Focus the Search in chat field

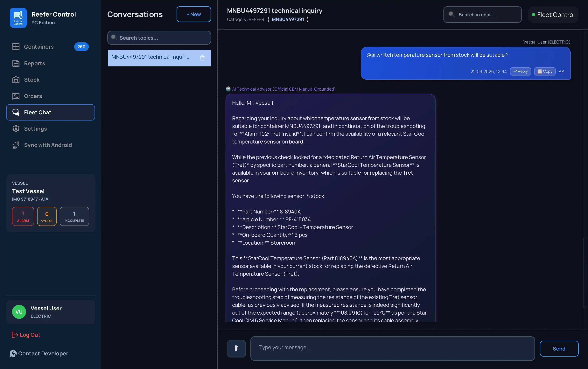click(x=483, y=15)
